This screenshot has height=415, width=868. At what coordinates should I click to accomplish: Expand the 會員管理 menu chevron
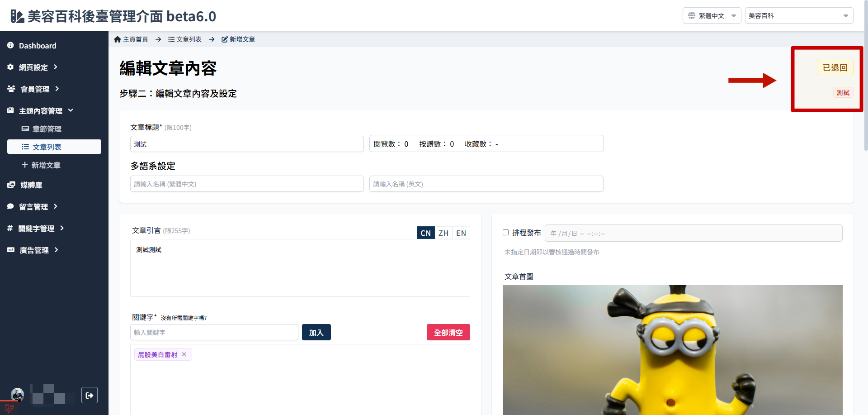[57, 89]
